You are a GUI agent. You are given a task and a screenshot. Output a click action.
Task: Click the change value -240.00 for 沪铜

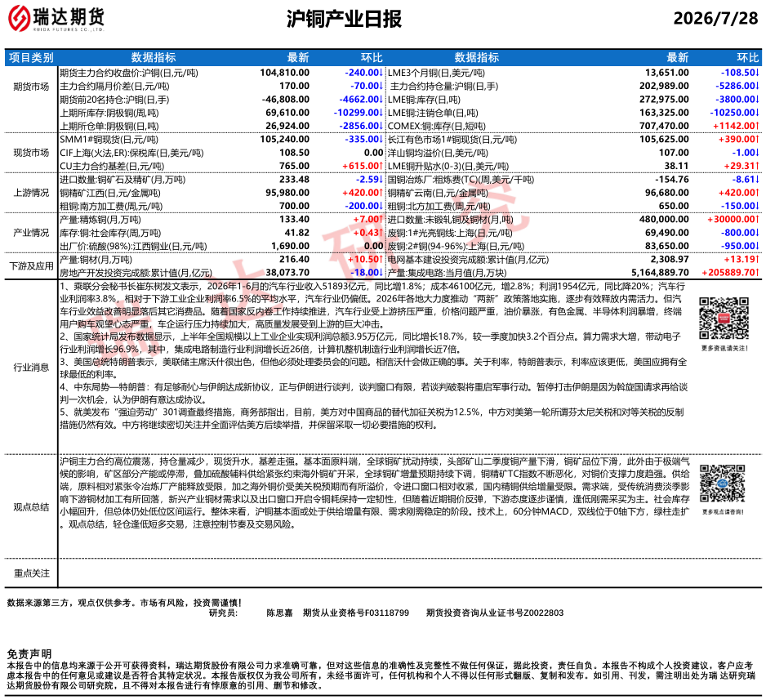coord(363,73)
